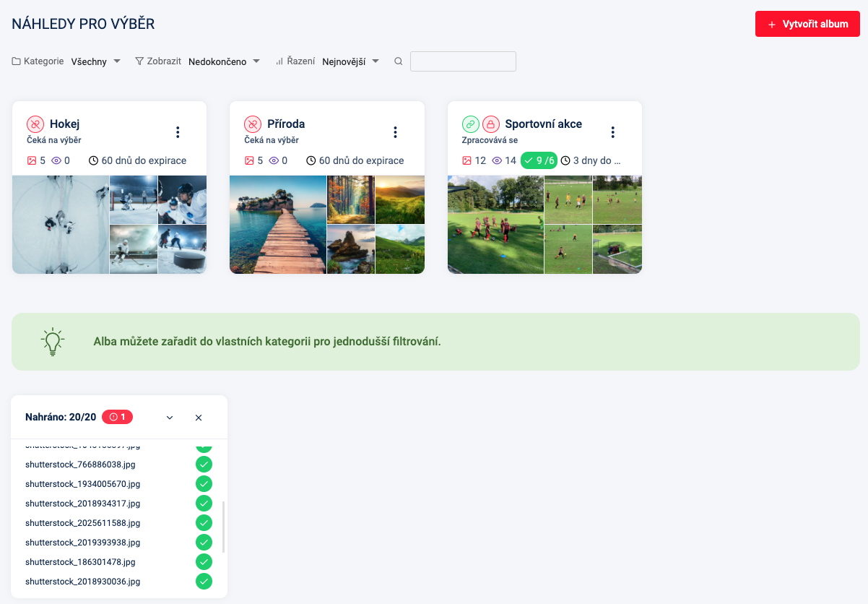The width and height of the screenshot is (868, 604).
Task: Click the red upload error badge
Action: click(117, 417)
